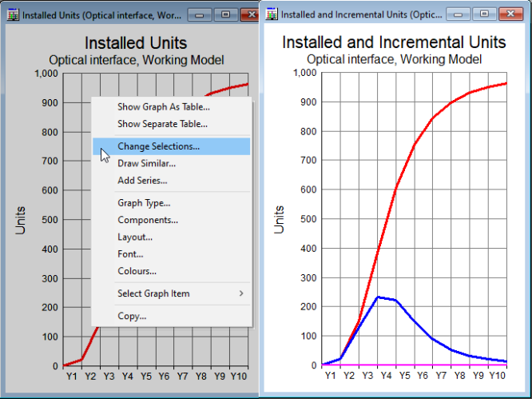This screenshot has height=399, width=532.
Task: Open Layout settings from context menu
Action: (135, 237)
